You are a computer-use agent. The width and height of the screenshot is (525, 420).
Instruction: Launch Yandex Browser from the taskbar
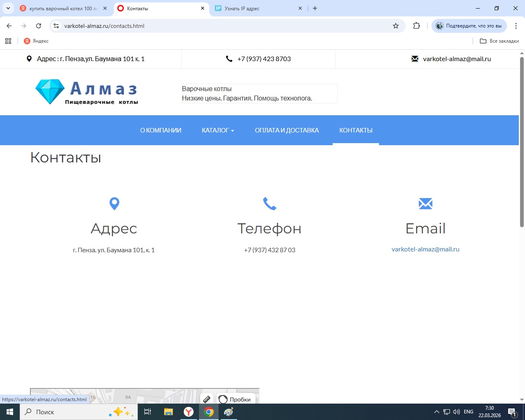[x=189, y=412]
